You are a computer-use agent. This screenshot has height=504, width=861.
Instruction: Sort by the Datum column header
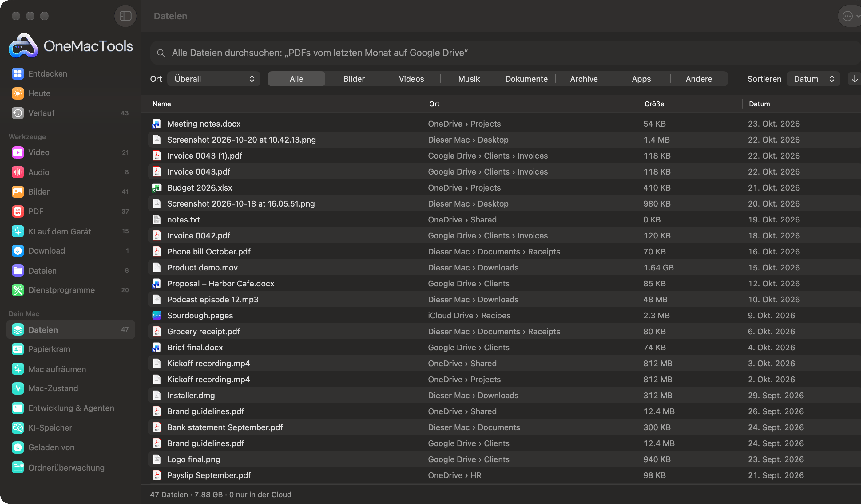pyautogui.click(x=759, y=104)
